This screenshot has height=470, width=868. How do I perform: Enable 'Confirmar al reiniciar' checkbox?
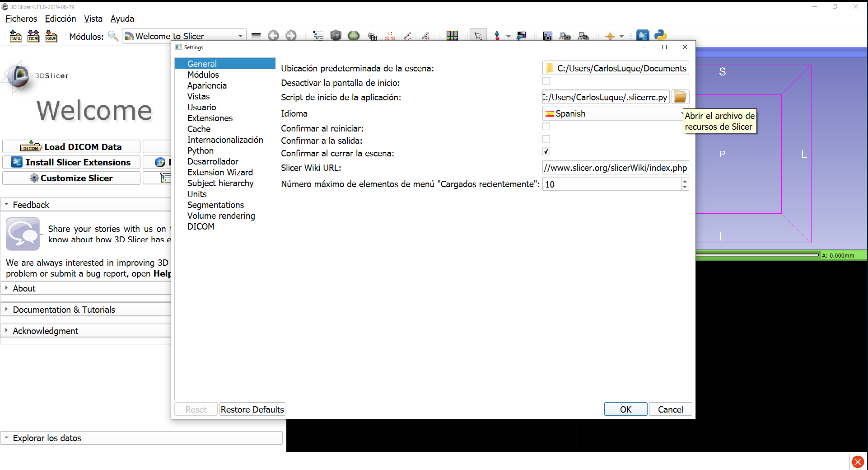coord(546,127)
